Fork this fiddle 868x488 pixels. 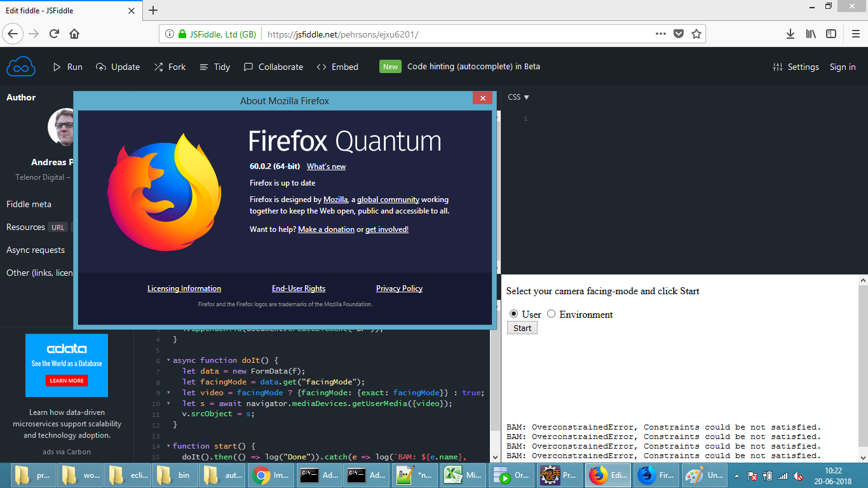170,67
